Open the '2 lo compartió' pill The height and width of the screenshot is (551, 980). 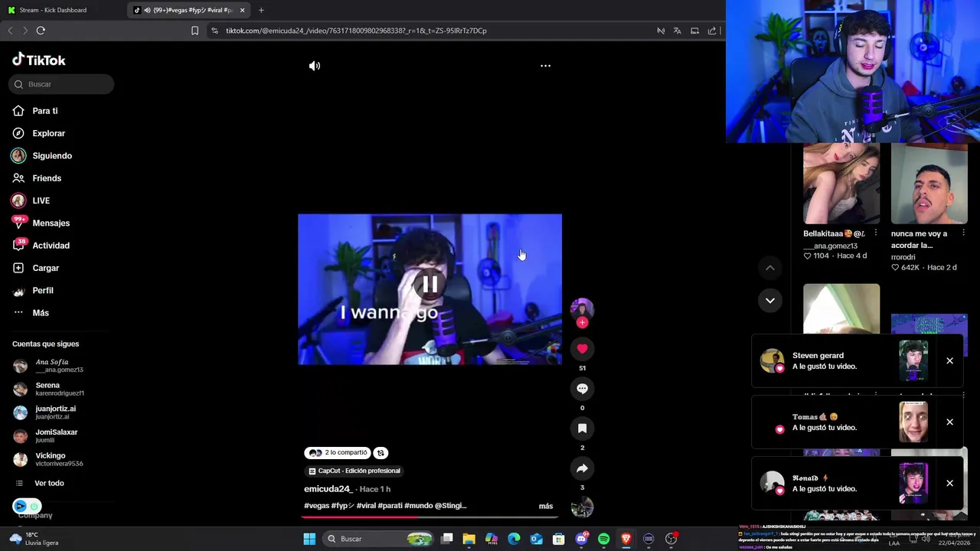click(338, 452)
